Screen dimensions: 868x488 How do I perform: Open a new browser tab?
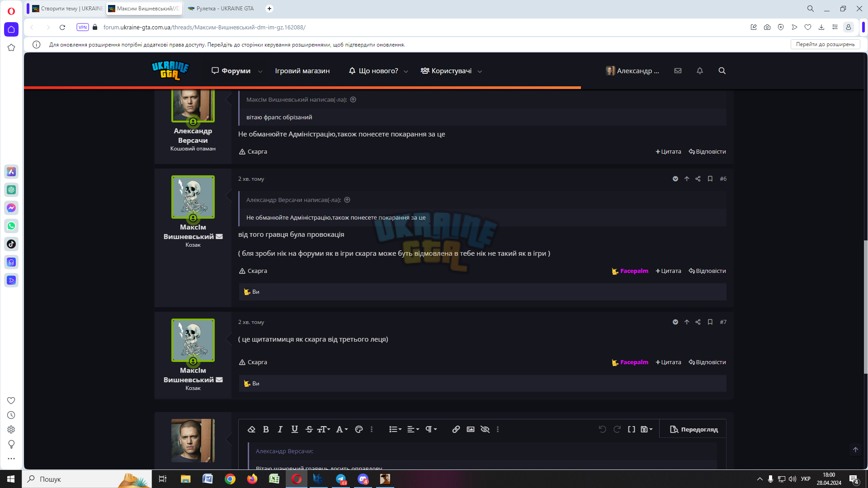point(269,9)
